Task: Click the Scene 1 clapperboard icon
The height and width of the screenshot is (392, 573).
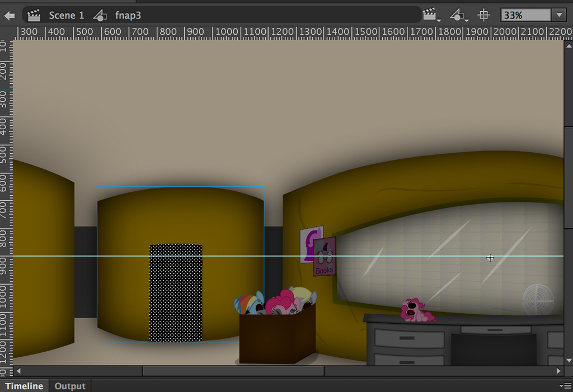Action: (x=34, y=15)
